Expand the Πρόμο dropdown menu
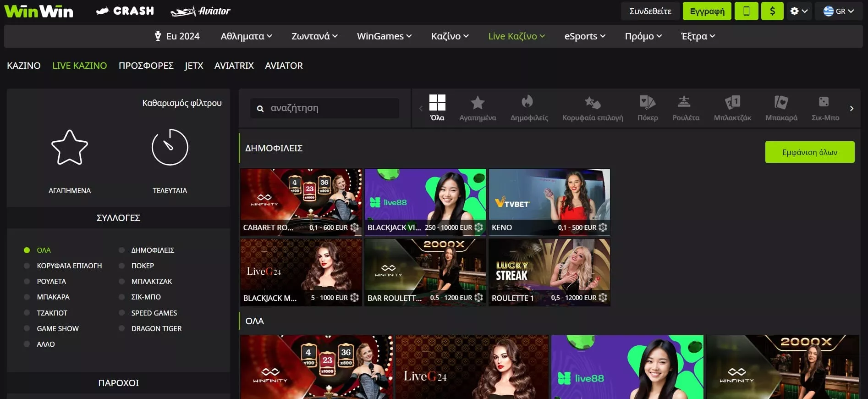The height and width of the screenshot is (399, 868). [x=643, y=36]
